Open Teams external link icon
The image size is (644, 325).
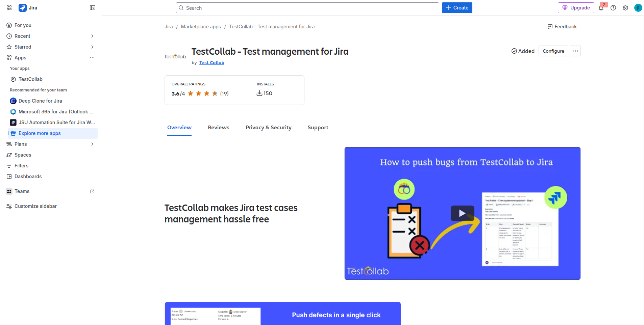pos(92,191)
